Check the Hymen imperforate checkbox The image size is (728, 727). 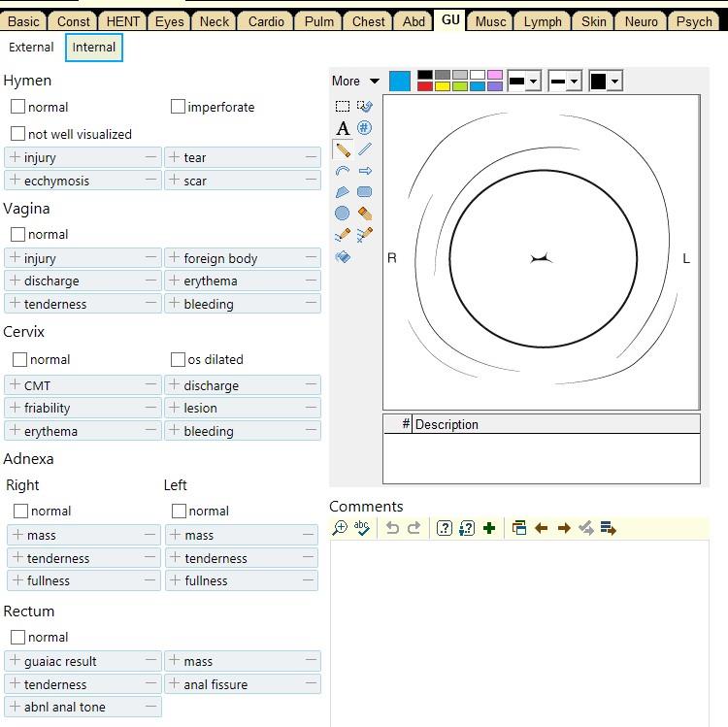point(179,107)
